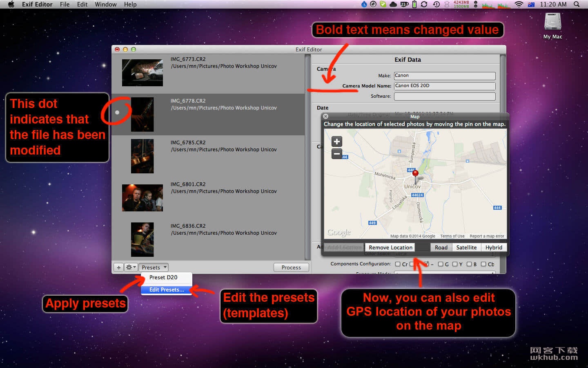Image resolution: width=588 pixels, height=368 pixels.
Task: Zoom in on the map with plus button
Action: [x=336, y=141]
